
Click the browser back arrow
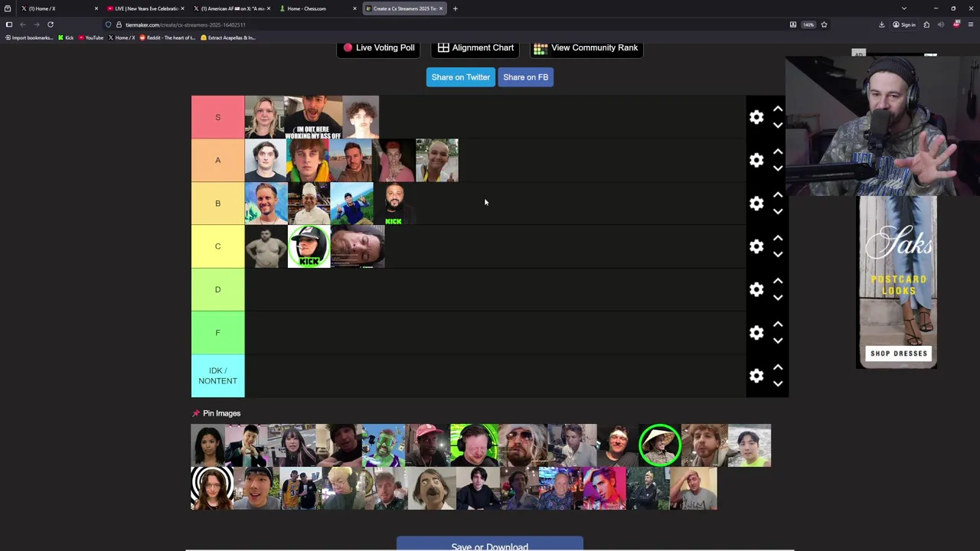22,24
